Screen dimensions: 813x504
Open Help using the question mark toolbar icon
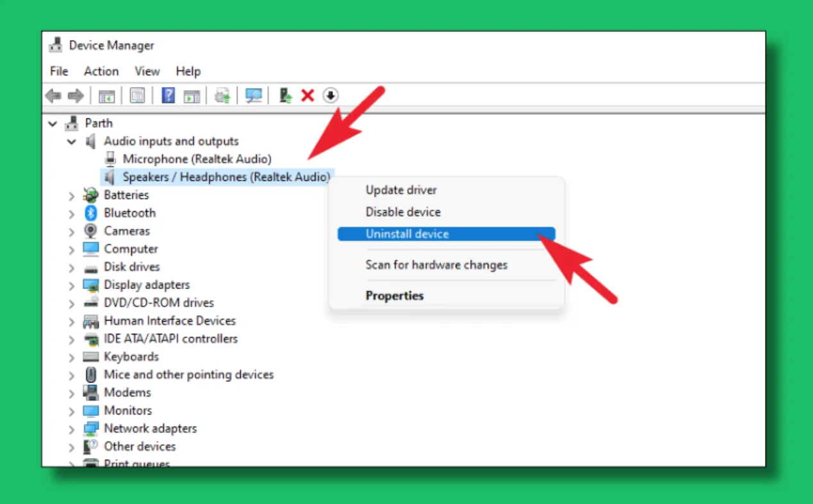[x=168, y=95]
